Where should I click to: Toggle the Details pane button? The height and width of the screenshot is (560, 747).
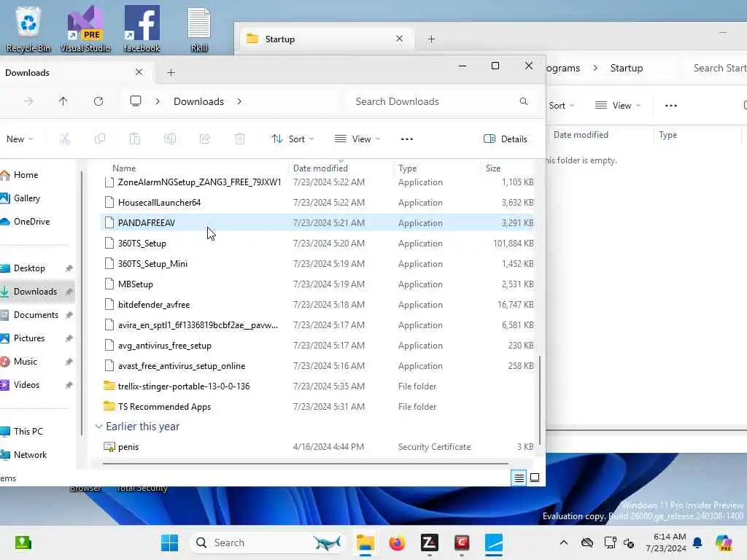505,139
